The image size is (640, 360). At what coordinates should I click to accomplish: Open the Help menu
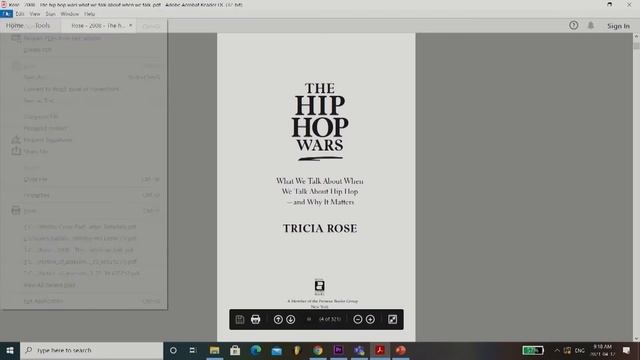tap(89, 14)
